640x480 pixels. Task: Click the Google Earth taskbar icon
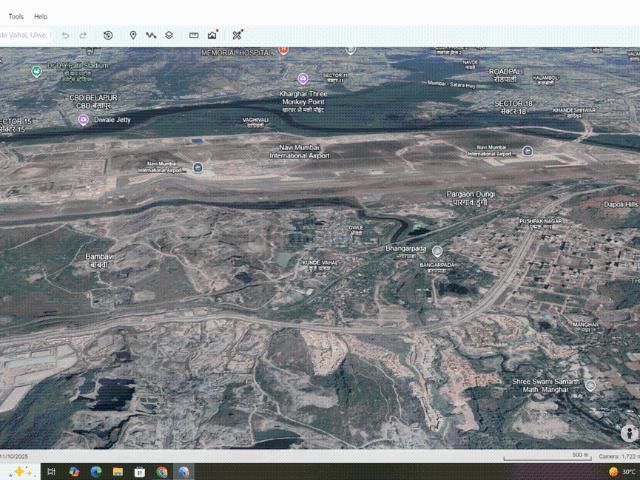click(x=184, y=472)
